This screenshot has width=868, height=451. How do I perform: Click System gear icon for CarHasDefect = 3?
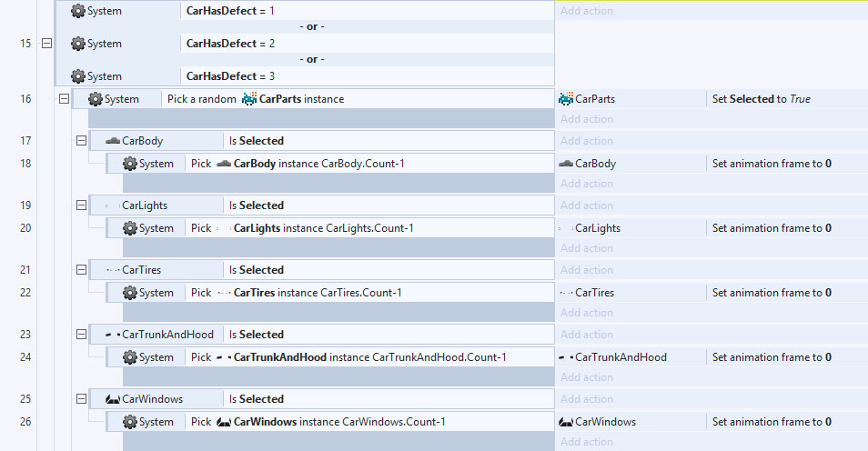coord(78,75)
